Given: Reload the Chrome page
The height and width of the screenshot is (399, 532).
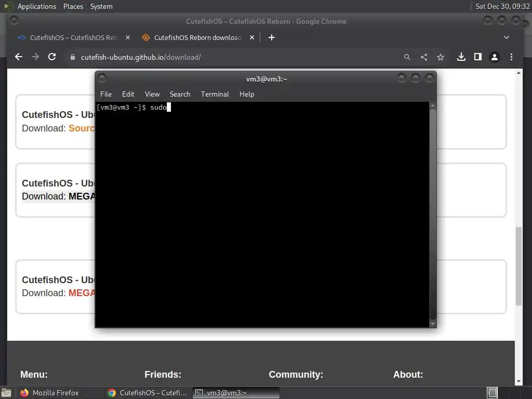Looking at the screenshot, I should pyautogui.click(x=52, y=57).
